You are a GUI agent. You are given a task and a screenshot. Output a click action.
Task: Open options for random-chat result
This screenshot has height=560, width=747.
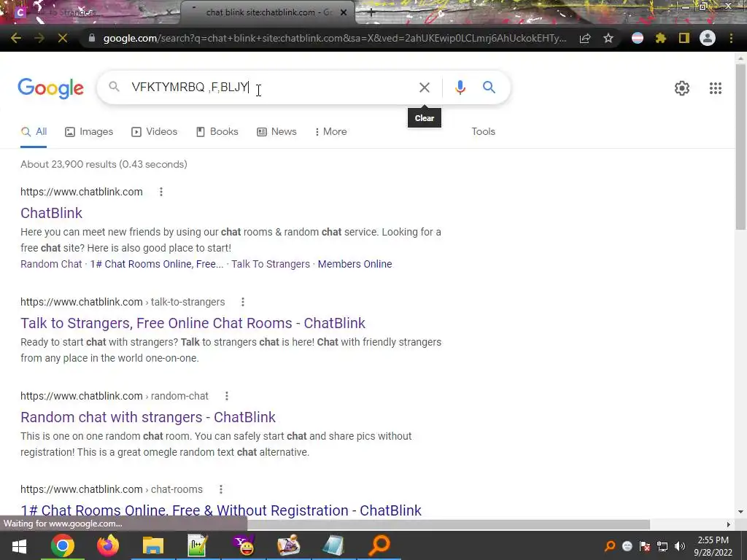pyautogui.click(x=227, y=396)
